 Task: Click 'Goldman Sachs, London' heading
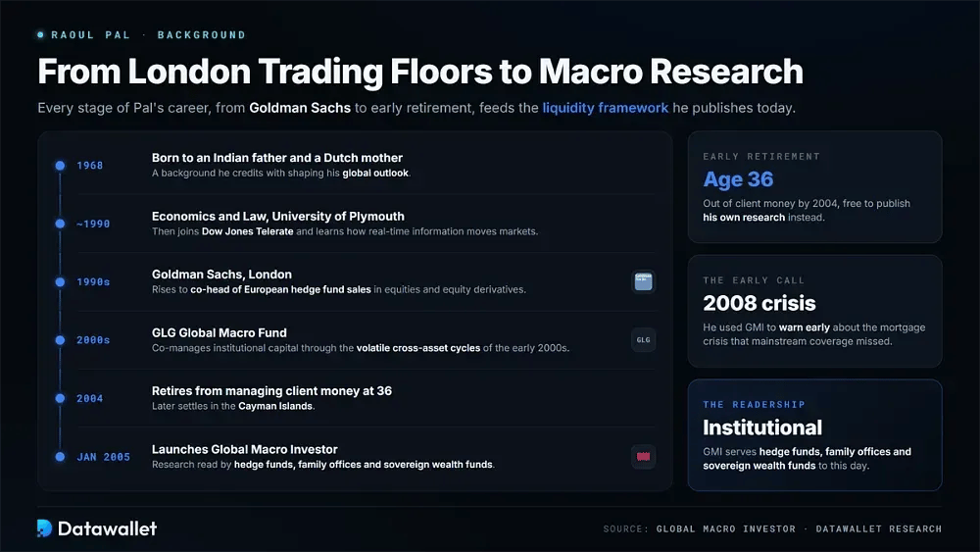[221, 275]
